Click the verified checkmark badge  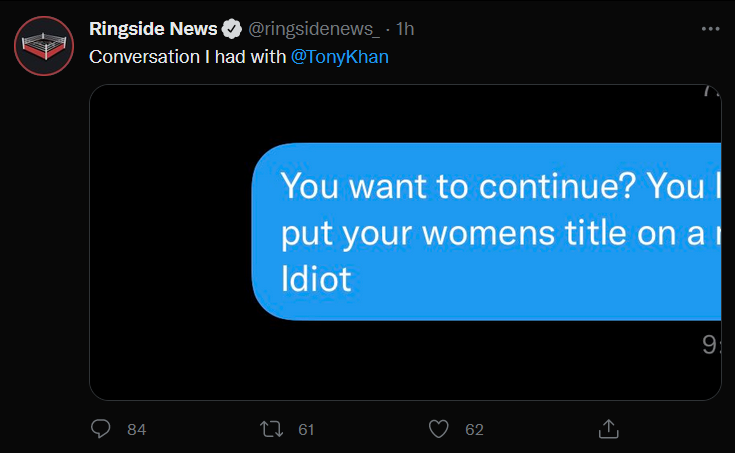(x=232, y=29)
